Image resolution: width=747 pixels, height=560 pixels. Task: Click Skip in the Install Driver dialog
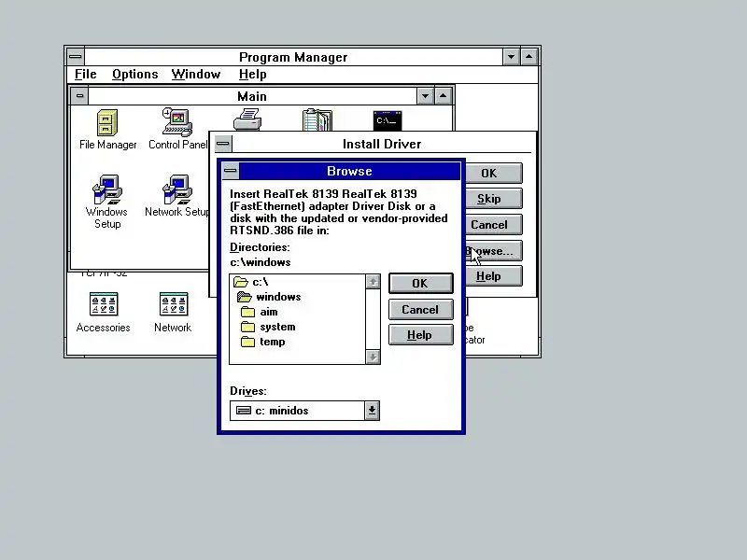tap(494, 199)
